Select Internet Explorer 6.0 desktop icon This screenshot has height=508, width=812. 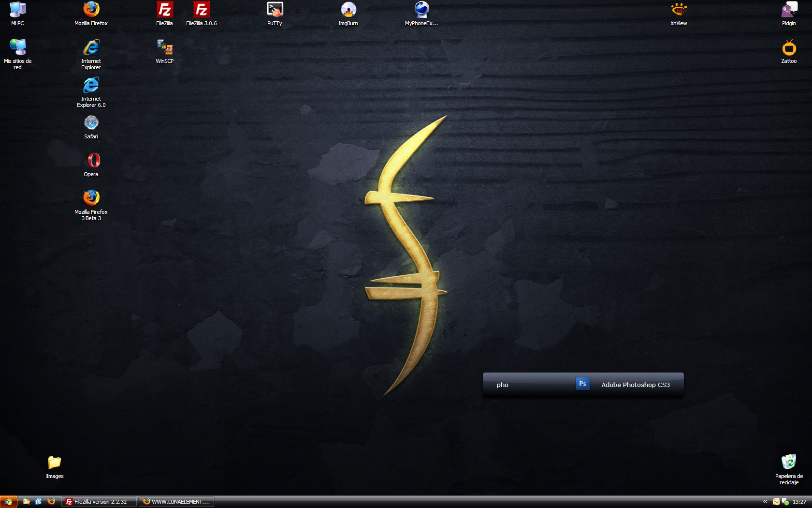tap(91, 86)
